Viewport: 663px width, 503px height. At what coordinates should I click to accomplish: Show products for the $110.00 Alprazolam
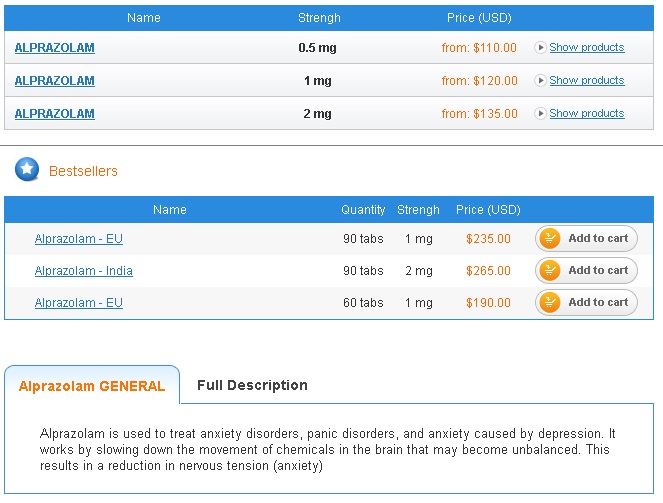(586, 47)
